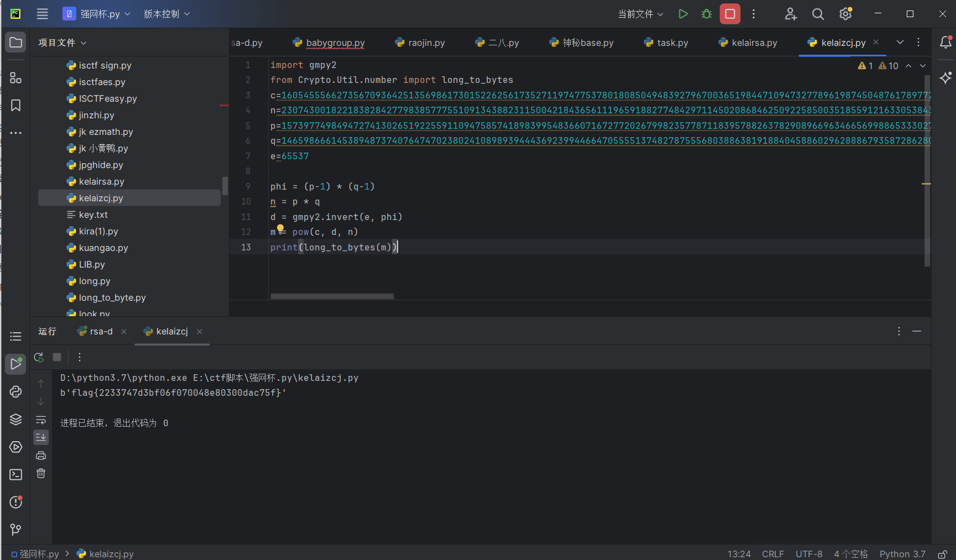Open the Notifications bell
Viewport: 956px width, 560px height.
click(x=945, y=42)
